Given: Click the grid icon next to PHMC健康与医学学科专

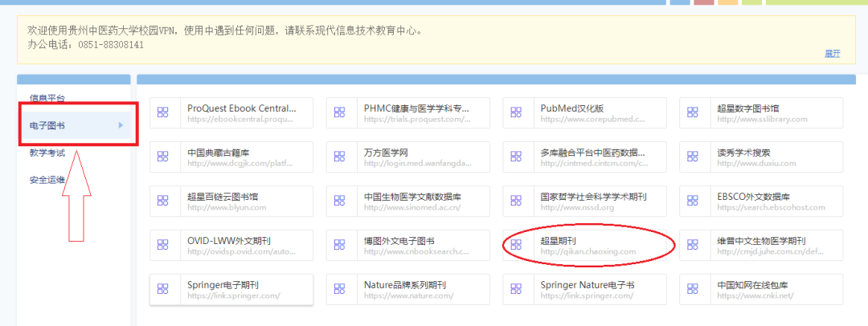Looking at the screenshot, I should pyautogui.click(x=339, y=112).
